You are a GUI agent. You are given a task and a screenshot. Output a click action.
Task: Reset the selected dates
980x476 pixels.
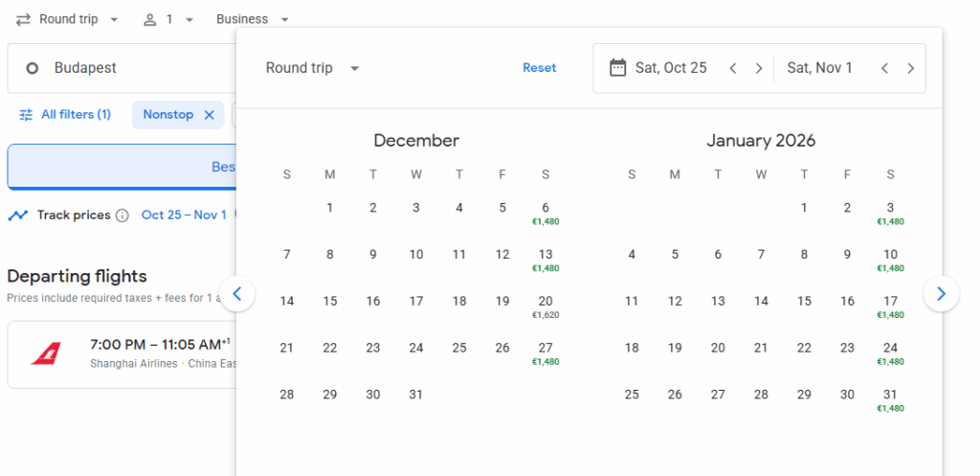[539, 68]
